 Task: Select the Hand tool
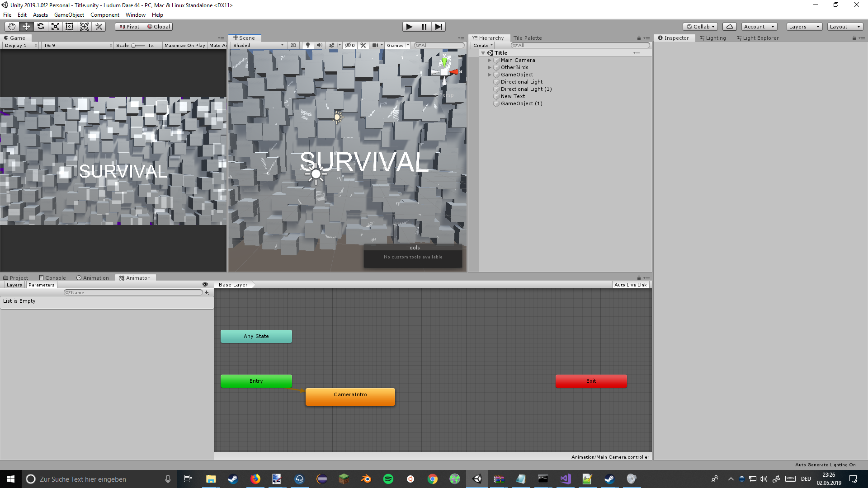[12, 27]
